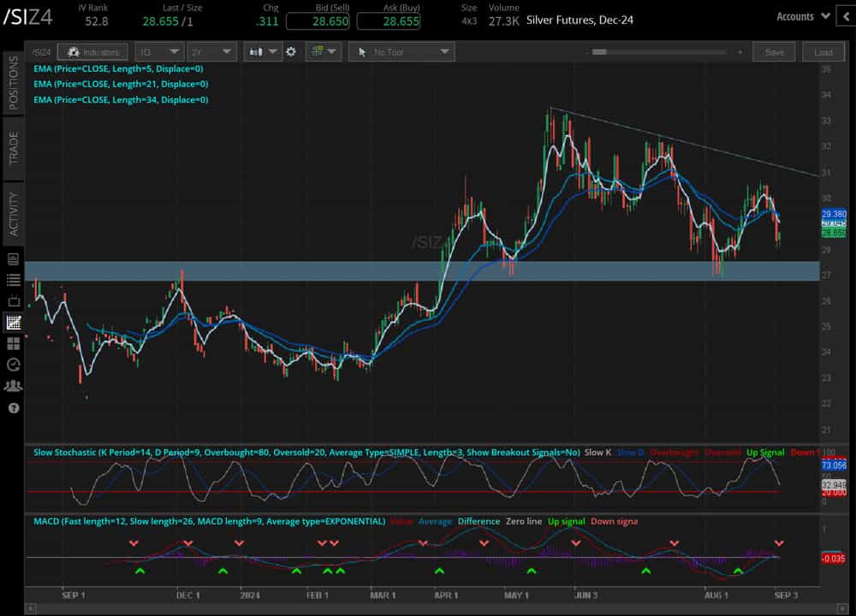Click the TV media icon in sidebar
Image resolution: width=856 pixels, height=616 pixels.
(x=13, y=301)
